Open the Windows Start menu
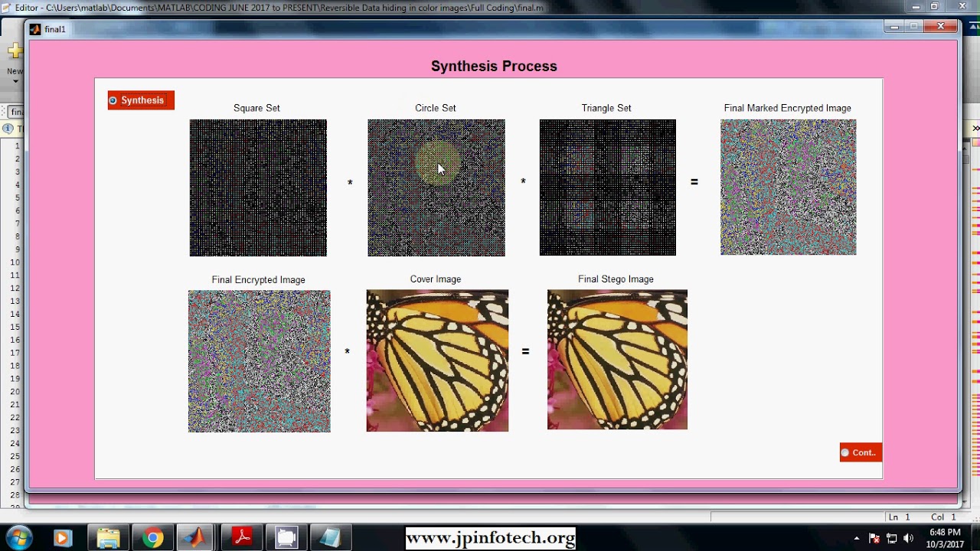The image size is (980, 551). point(19,538)
